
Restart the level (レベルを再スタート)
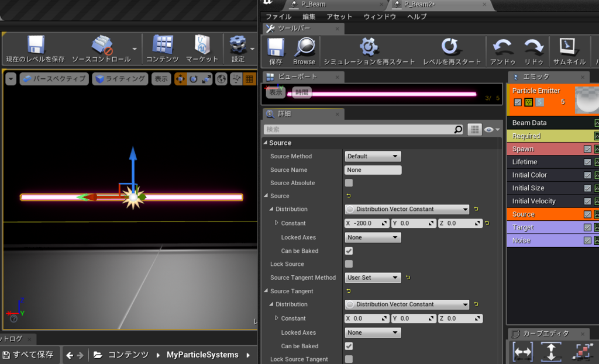click(x=452, y=51)
